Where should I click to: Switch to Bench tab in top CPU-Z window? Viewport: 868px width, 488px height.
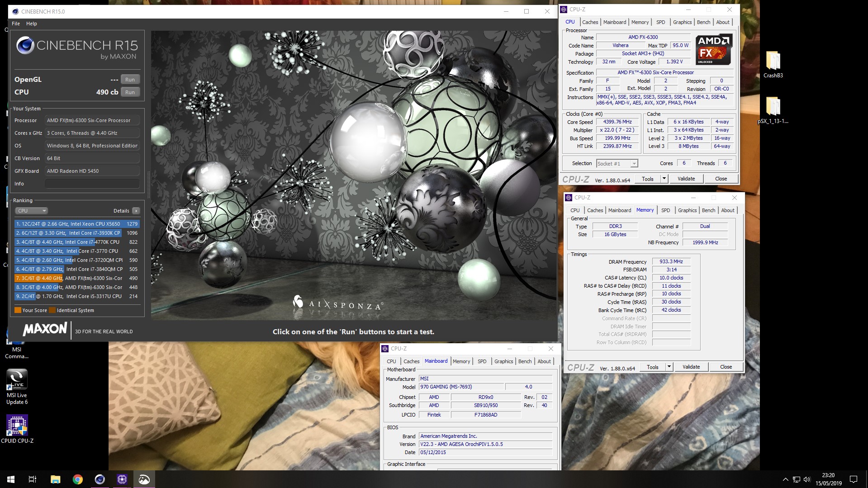703,22
